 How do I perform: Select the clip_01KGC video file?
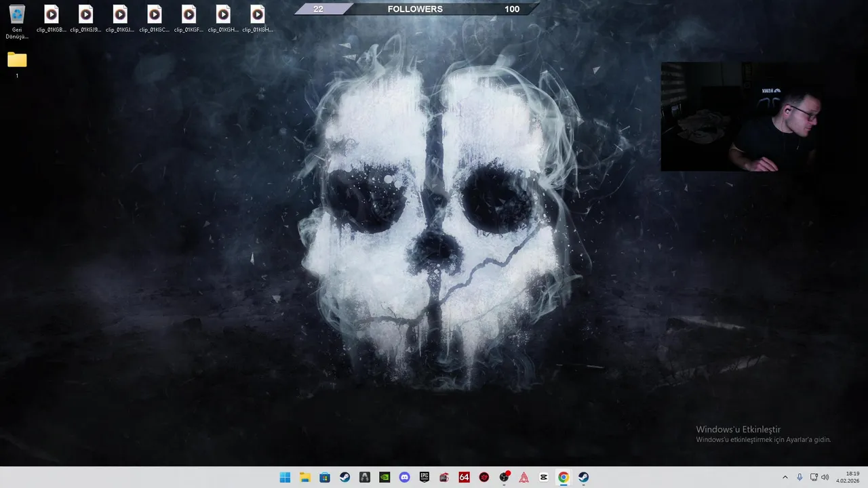pos(155,19)
